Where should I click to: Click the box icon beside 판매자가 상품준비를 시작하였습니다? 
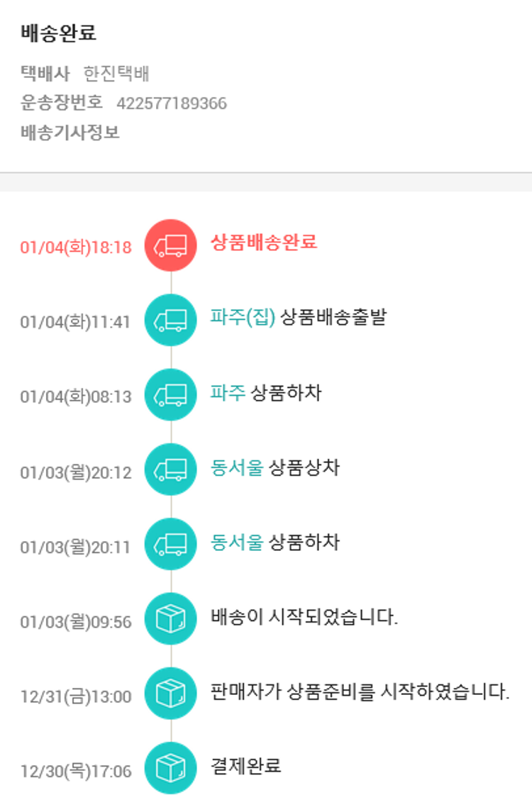170,694
